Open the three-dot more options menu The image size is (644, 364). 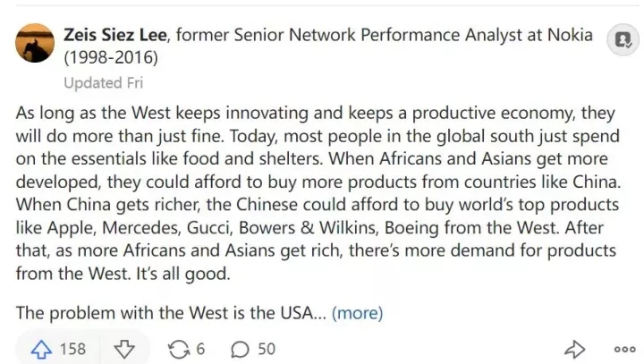[x=623, y=349]
